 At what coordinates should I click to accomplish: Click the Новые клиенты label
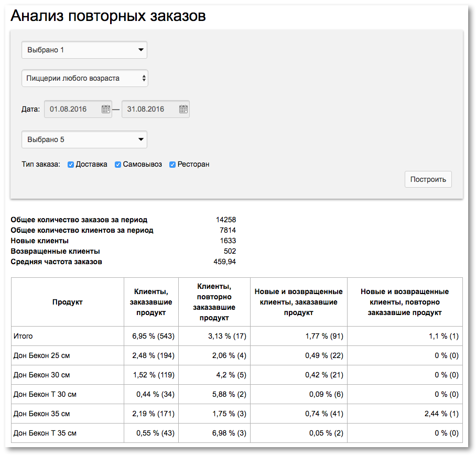(x=39, y=241)
